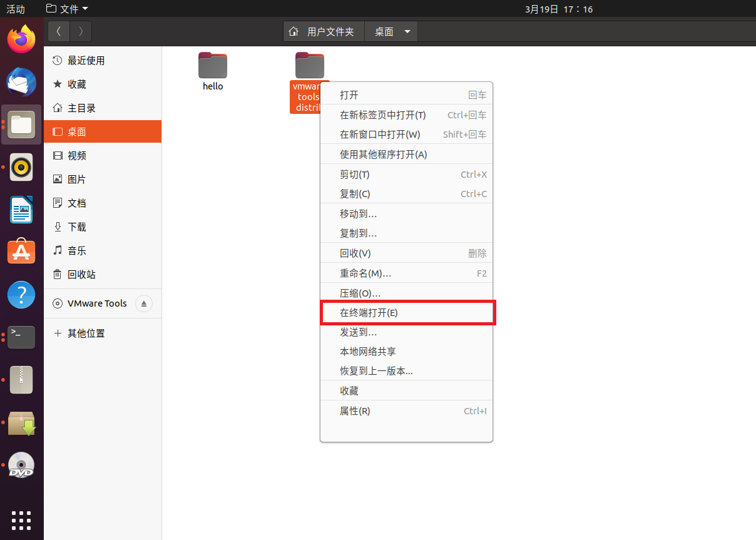Open 回收站 in the sidebar

click(x=81, y=275)
